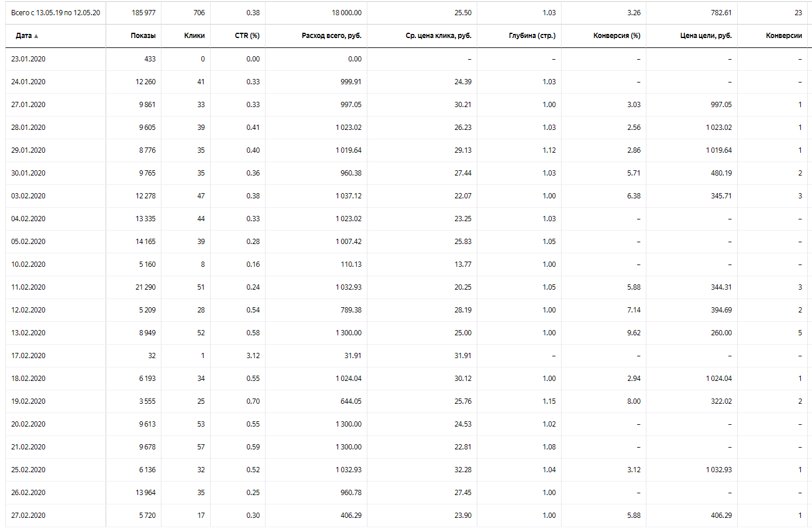Click Ср. цена клика, руб. header
The height and width of the screenshot is (529, 812).
(439, 36)
